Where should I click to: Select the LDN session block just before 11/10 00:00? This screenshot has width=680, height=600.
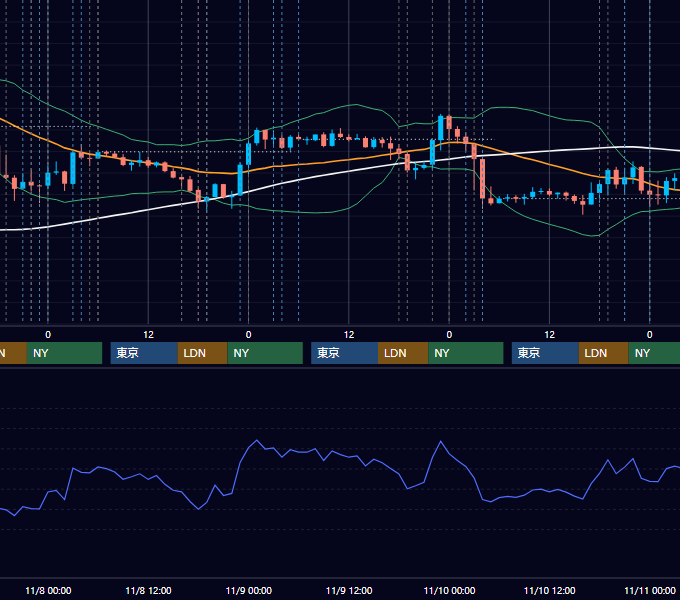coord(403,353)
